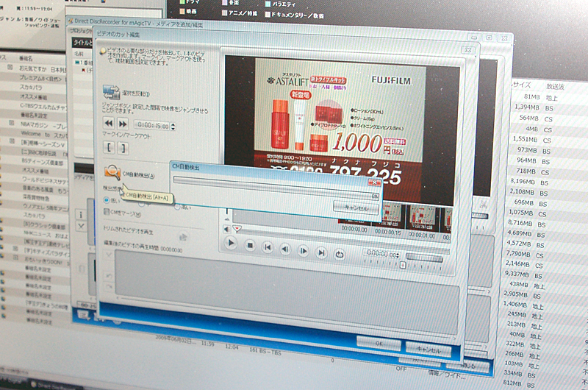This screenshot has height=390, width=588.
Task: Expand the [新]相棒 row
Action: point(12,141)
